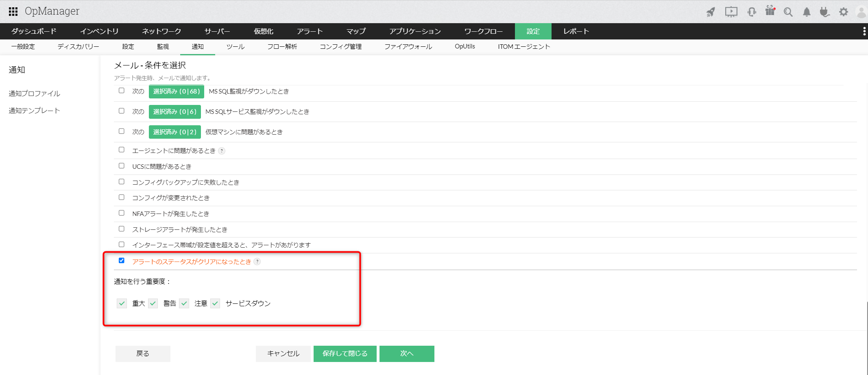Check the コンフィグが変更されたとき checkbox
The image size is (868, 375).
[x=122, y=198]
